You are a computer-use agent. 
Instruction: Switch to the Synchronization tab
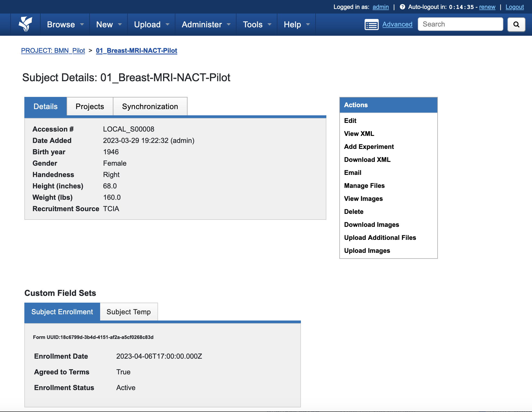tap(150, 106)
